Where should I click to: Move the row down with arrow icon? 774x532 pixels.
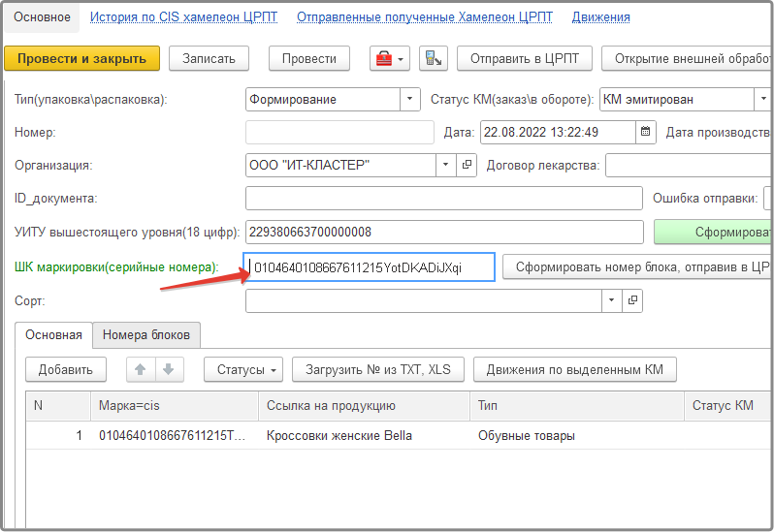click(x=169, y=370)
